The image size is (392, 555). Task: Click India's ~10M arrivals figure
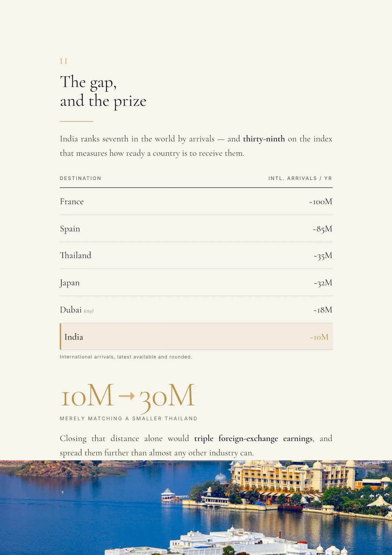[x=319, y=337]
